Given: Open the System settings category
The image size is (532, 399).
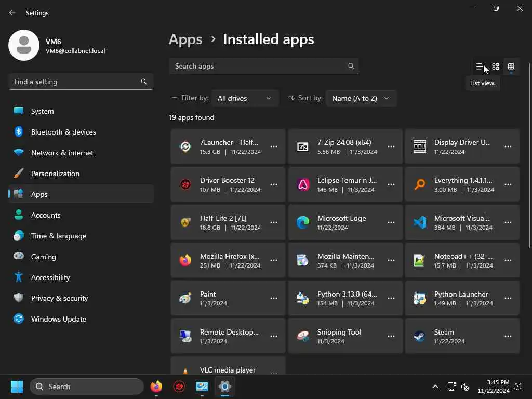Looking at the screenshot, I should (x=81, y=111).
